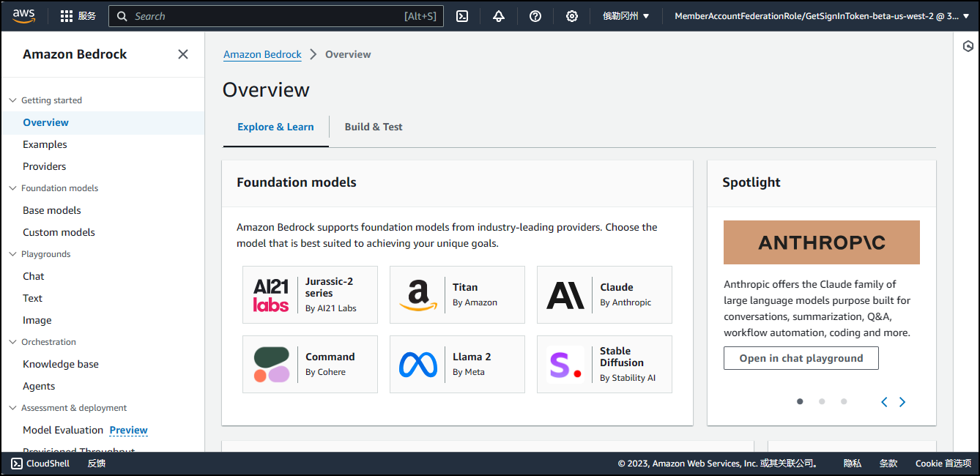
Task: Click Titan By Amazon card text
Action: [475, 294]
